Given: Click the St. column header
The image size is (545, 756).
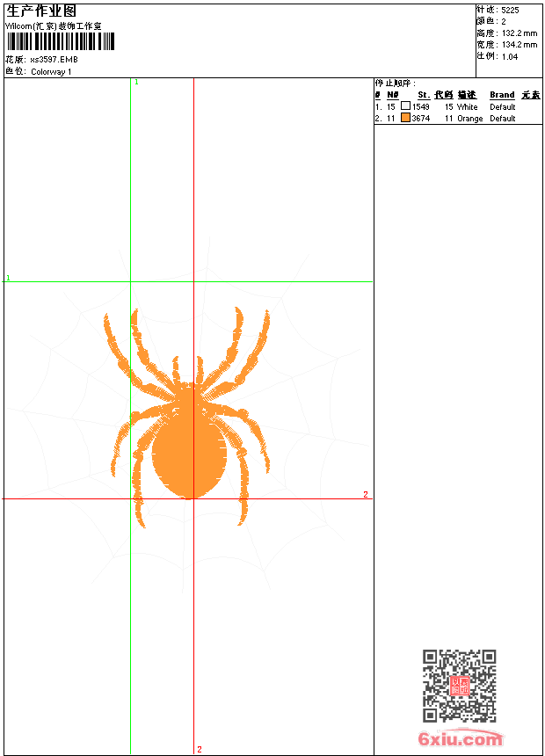Looking at the screenshot, I should point(424,95).
